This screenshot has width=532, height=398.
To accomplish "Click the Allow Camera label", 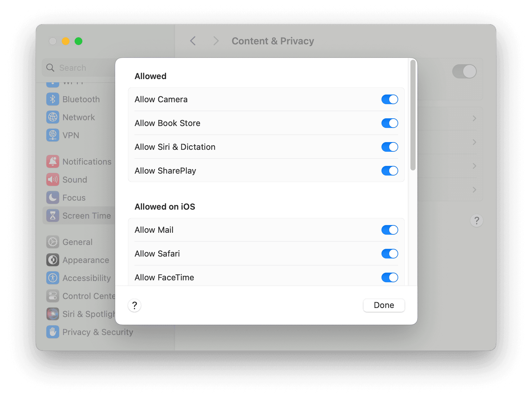I will pyautogui.click(x=161, y=99).
